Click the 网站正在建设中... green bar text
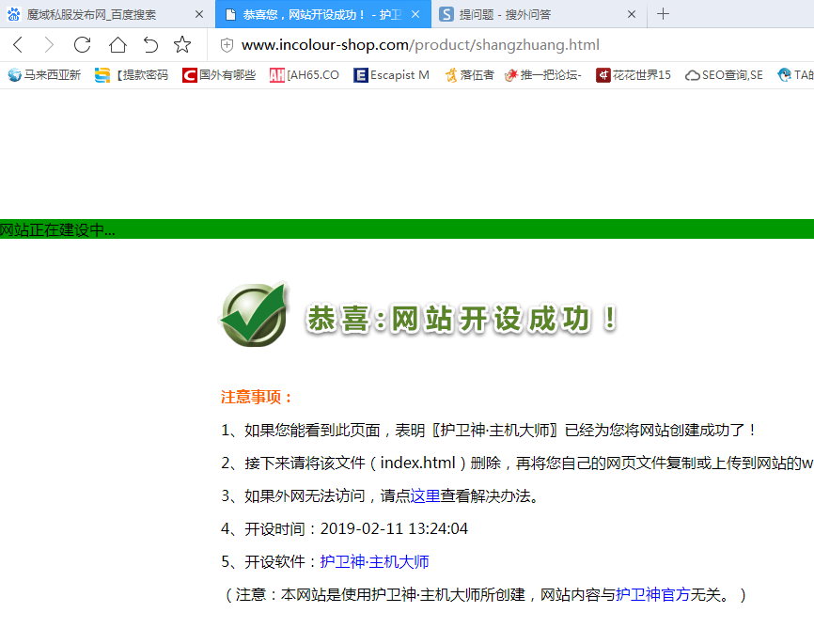 click(57, 229)
